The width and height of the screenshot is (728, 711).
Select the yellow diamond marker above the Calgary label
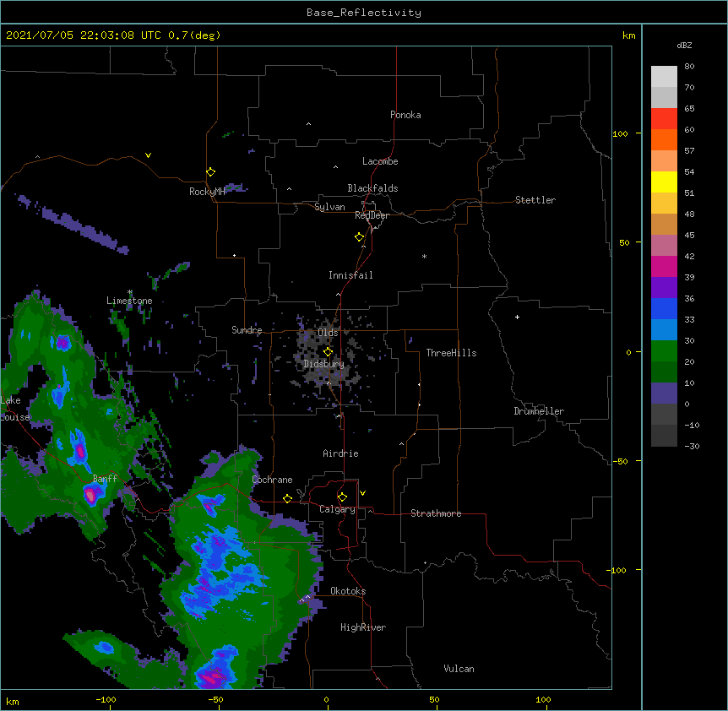tap(342, 497)
